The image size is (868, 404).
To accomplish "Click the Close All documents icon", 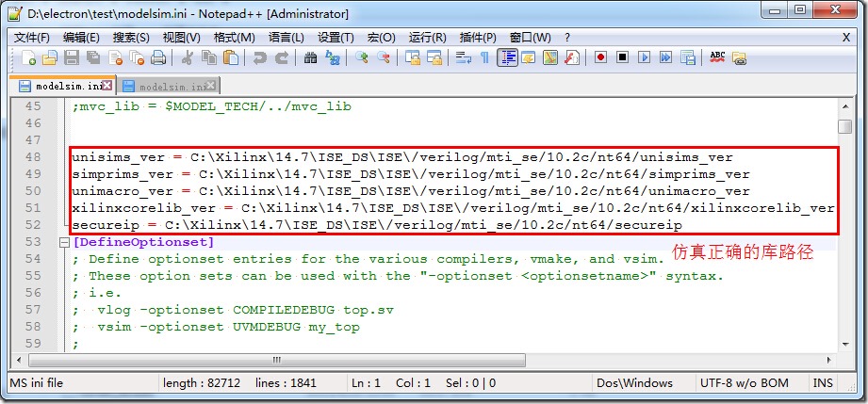I will coord(137,57).
